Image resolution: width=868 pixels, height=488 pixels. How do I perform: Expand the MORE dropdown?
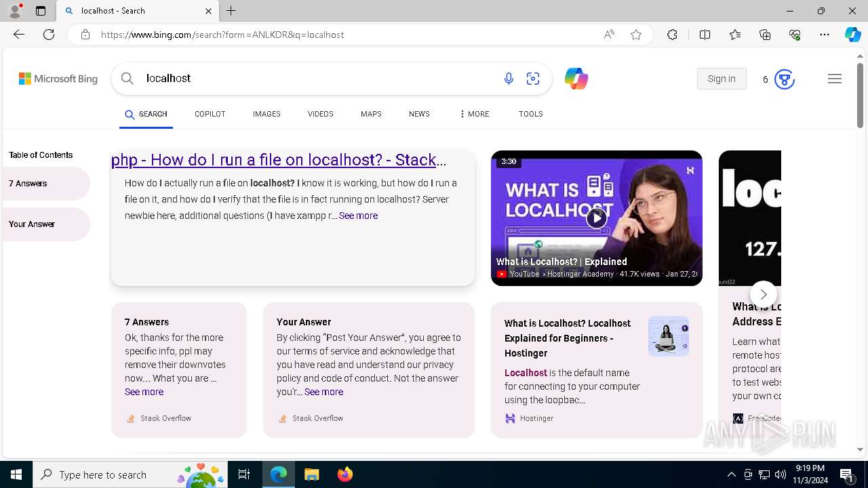tap(474, 114)
